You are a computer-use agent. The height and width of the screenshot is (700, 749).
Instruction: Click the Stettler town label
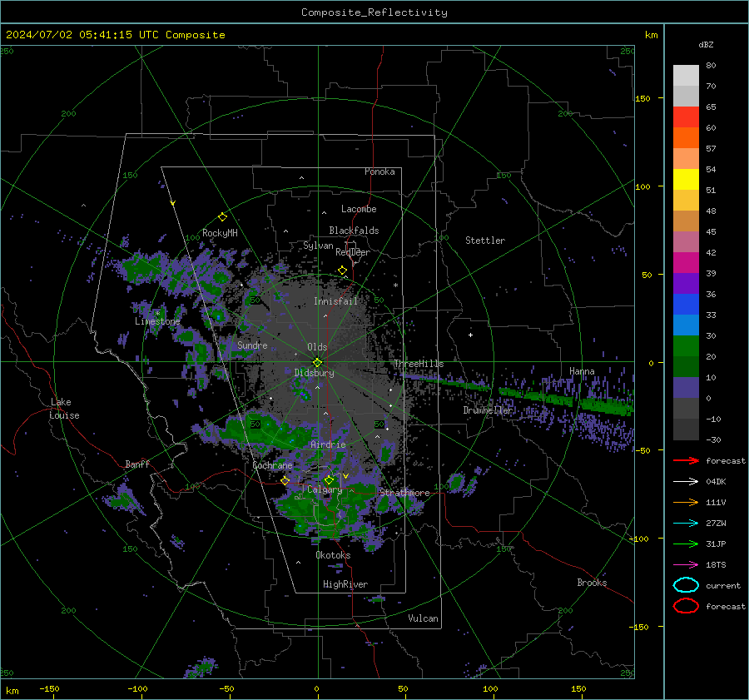point(485,241)
